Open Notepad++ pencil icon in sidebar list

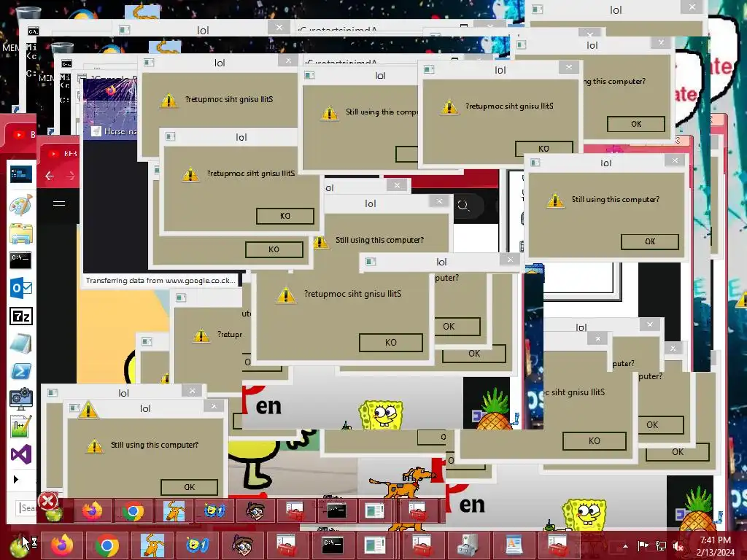tap(21, 427)
